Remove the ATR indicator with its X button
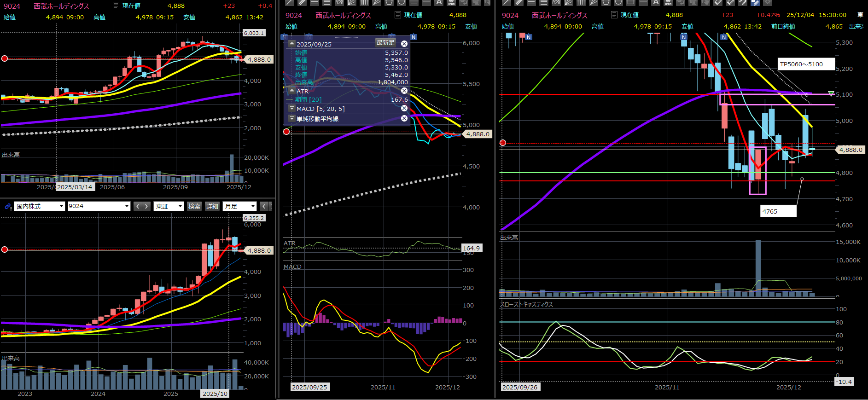This screenshot has height=400, width=868. 404,91
